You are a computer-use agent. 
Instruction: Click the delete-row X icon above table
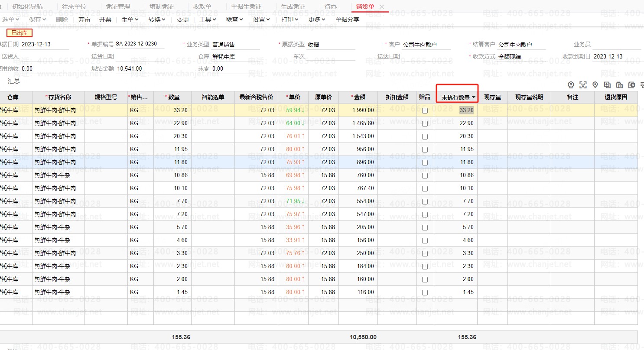coord(631,85)
